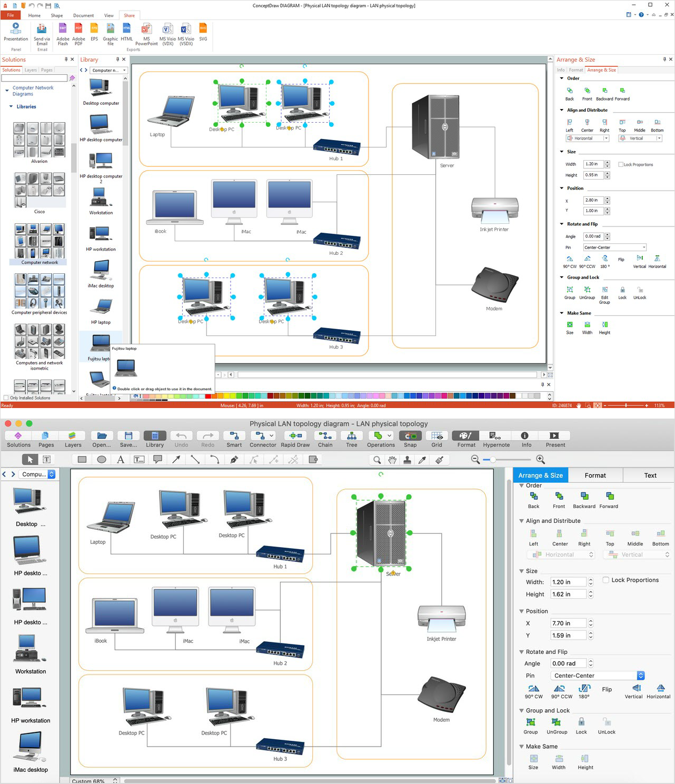Collapse the Libraries tree section
The width and height of the screenshot is (675, 784).
[x=11, y=107]
